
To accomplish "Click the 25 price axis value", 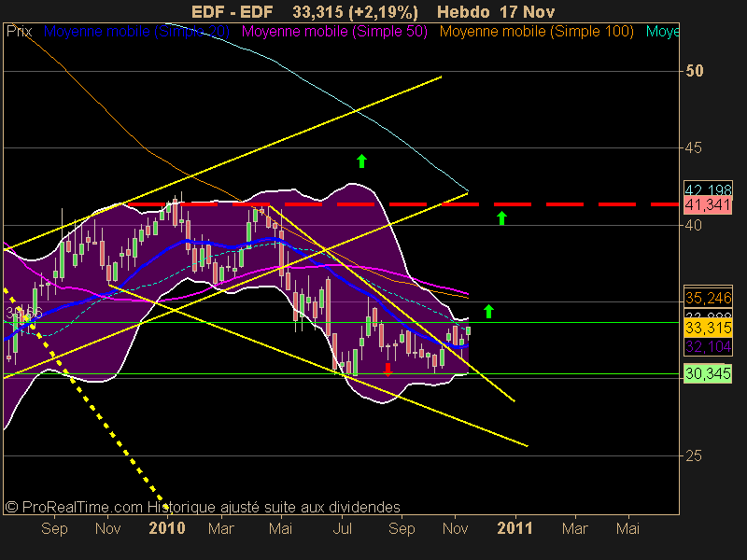I will click(694, 456).
